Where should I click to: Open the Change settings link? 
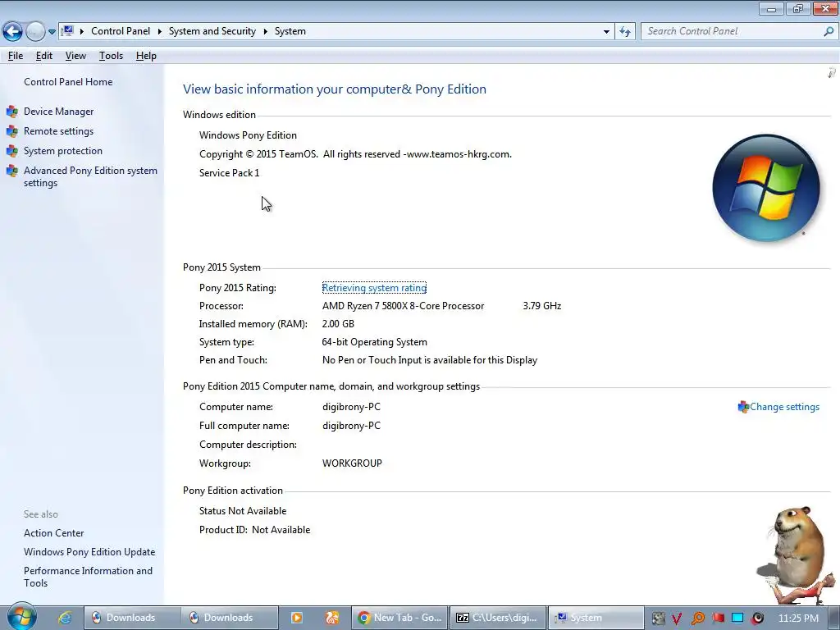(x=784, y=407)
